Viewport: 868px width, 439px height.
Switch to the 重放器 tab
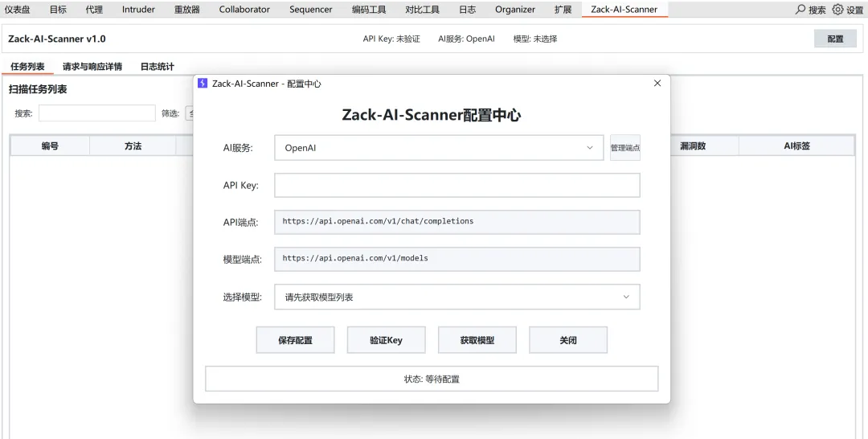[x=187, y=10]
